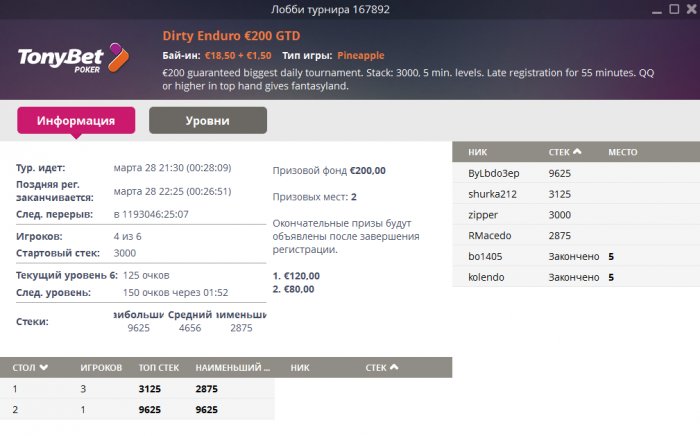Sort player list by НИК column
The height and width of the screenshot is (436, 700).
pos(477,152)
